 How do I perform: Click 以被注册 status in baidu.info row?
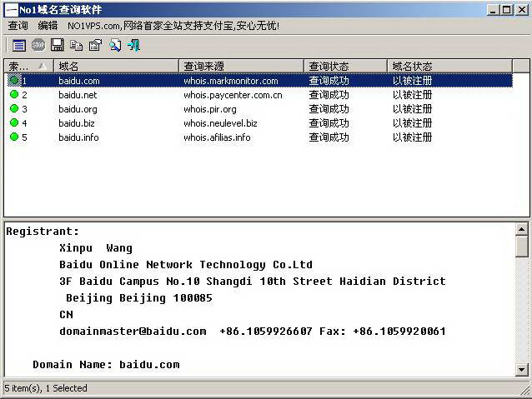[x=412, y=137]
